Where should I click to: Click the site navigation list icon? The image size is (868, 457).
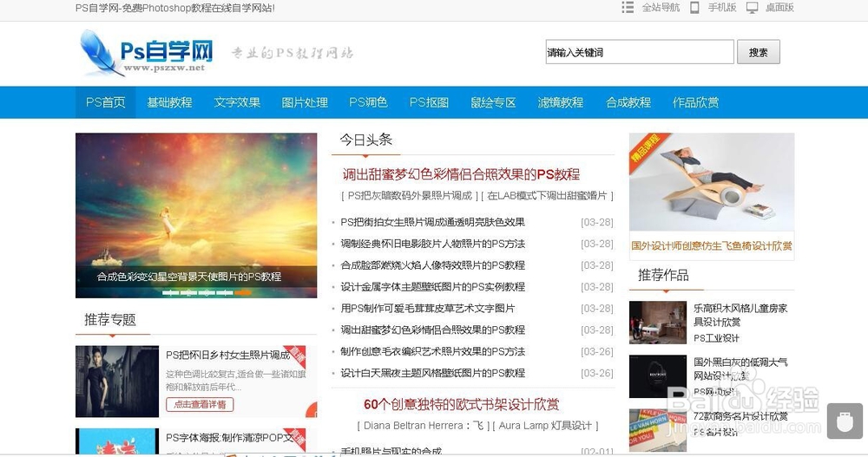click(628, 7)
